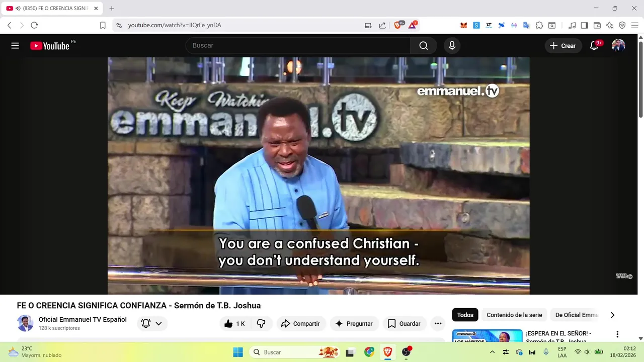Image resolution: width=644 pixels, height=362 pixels.
Task: Open browser extensions puzzle icon
Action: coord(539,25)
